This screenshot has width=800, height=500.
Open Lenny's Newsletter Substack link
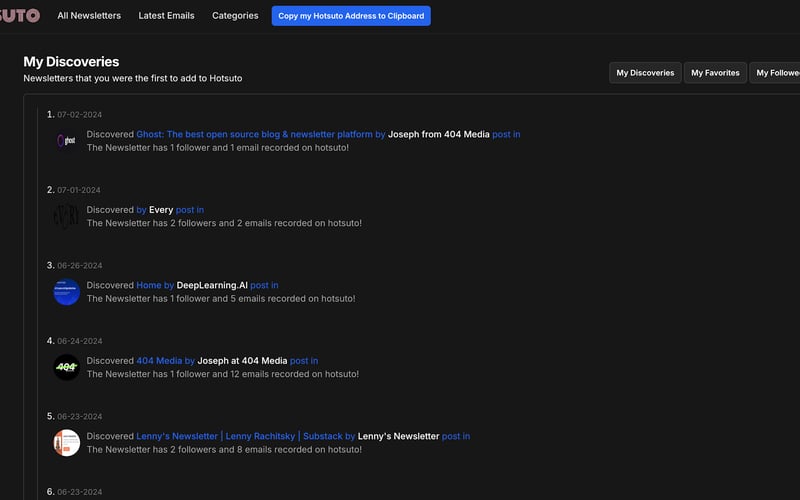239,436
